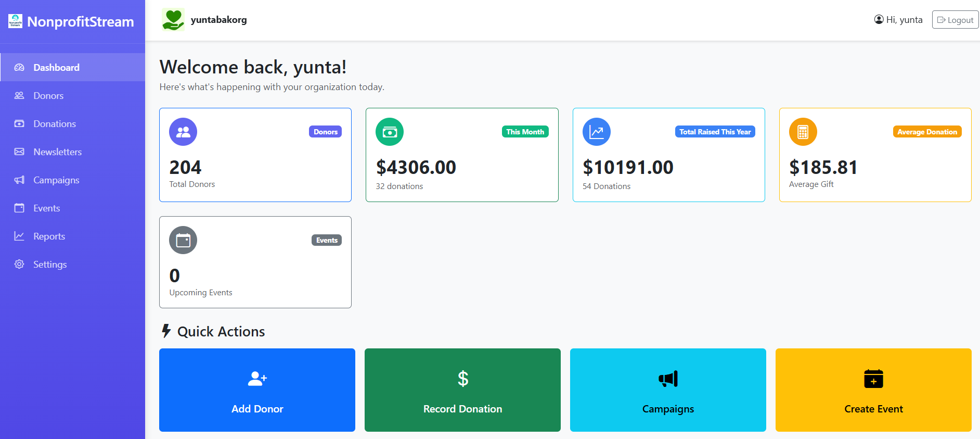Image resolution: width=980 pixels, height=439 pixels.
Task: Click the Logout button
Action: point(955,19)
